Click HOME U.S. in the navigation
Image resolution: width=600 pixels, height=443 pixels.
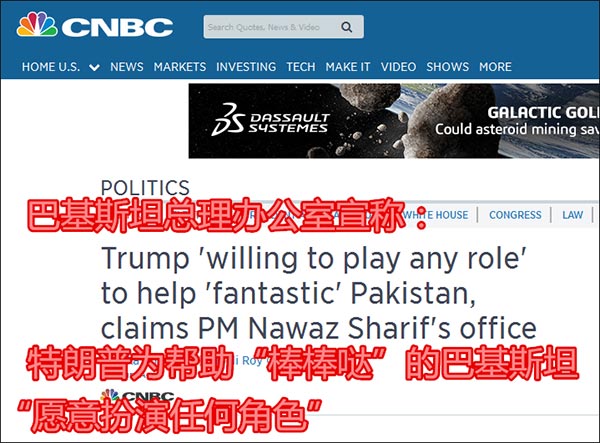[x=51, y=67]
